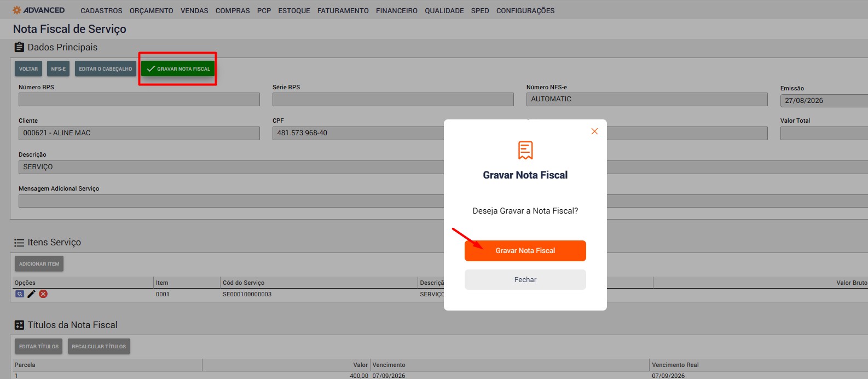Open the ORÇAMENTO menu

[151, 10]
